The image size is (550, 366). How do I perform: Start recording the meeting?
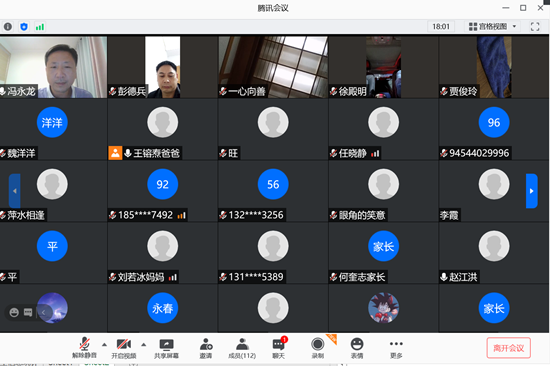[x=318, y=348]
